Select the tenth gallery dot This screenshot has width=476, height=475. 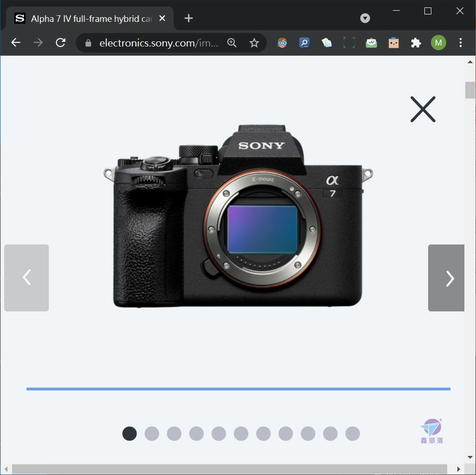click(x=331, y=434)
